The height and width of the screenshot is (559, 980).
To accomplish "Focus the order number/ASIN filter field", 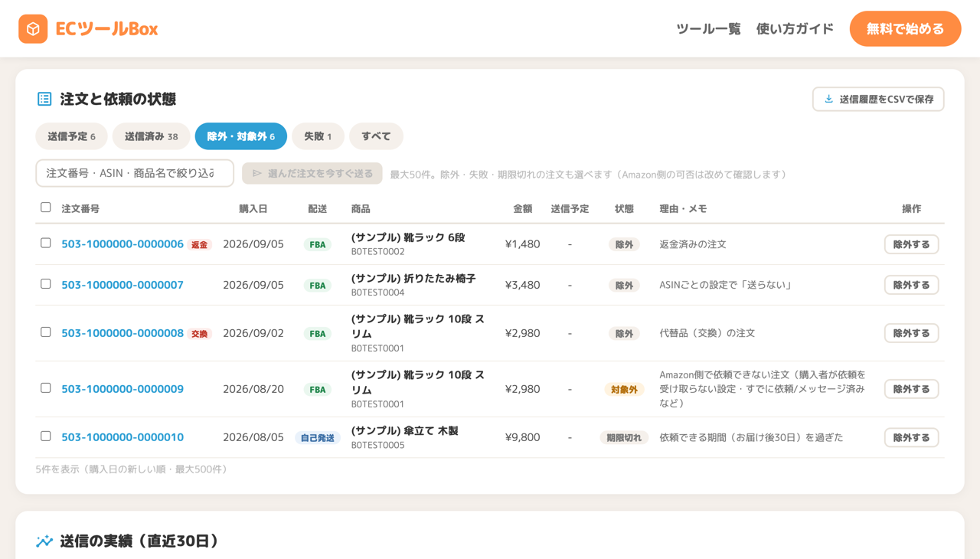I will [135, 173].
